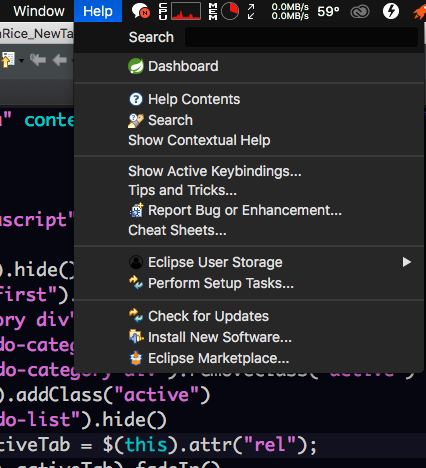426x468 pixels.
Task: Open the Eclipse User Storage entry
Action: [x=249, y=262]
